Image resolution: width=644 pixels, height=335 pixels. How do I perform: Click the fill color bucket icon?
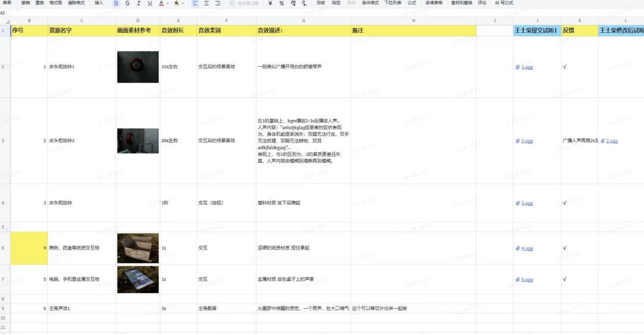click(x=176, y=4)
